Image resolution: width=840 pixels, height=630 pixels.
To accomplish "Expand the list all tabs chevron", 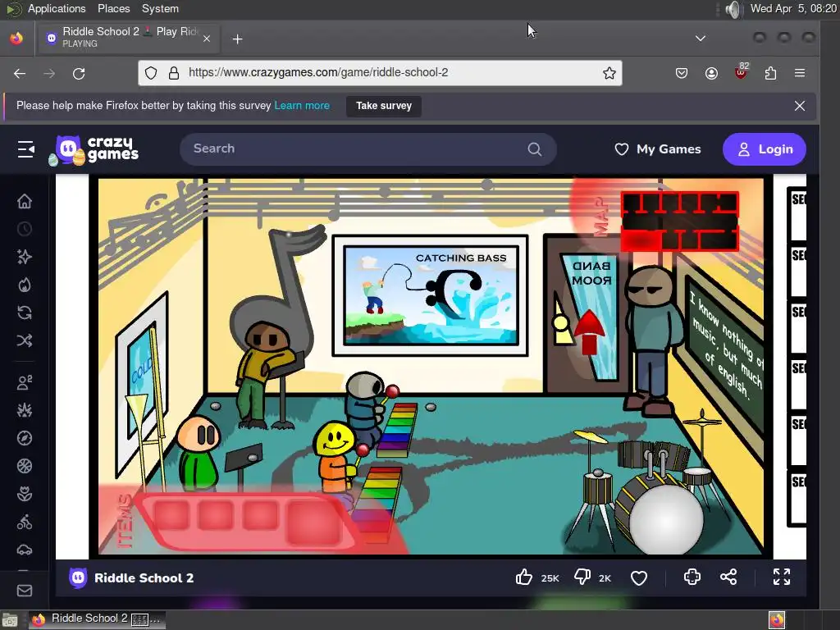I will [701, 39].
